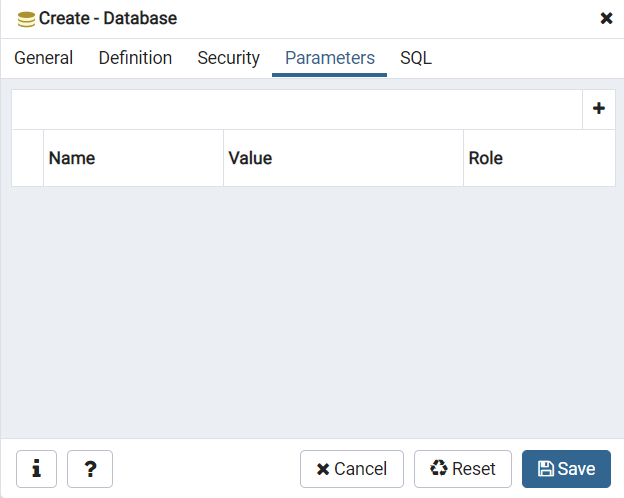
Task: Click the Name column header
Action: [133, 158]
